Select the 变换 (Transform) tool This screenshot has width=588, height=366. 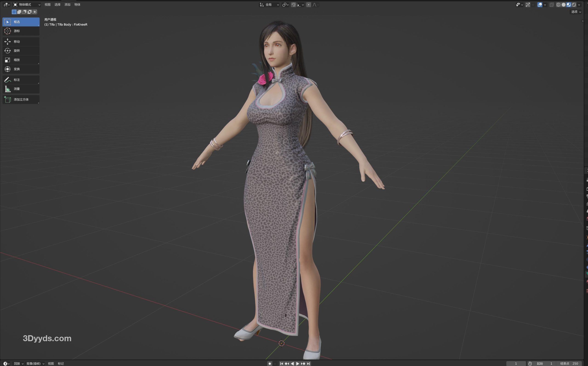pos(21,69)
